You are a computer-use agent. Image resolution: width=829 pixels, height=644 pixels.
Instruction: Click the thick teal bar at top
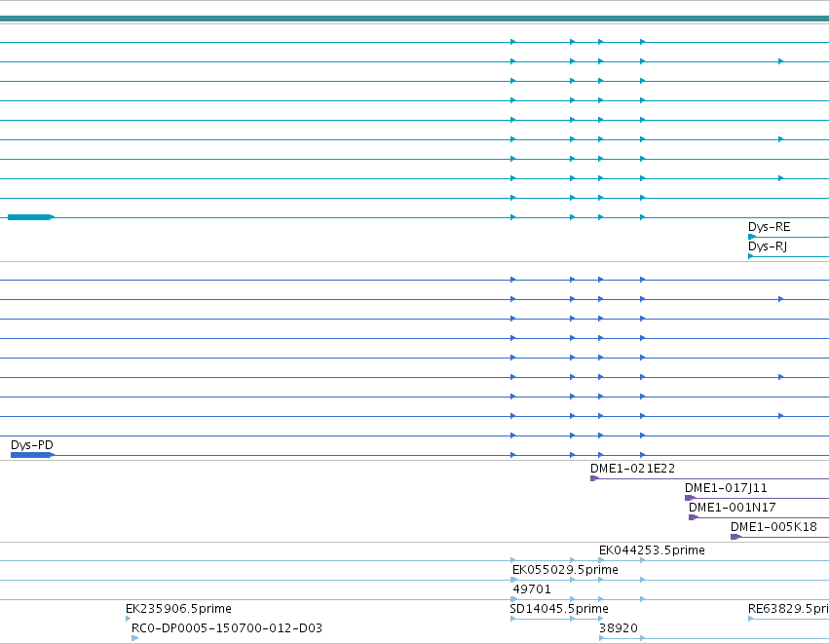click(415, 19)
